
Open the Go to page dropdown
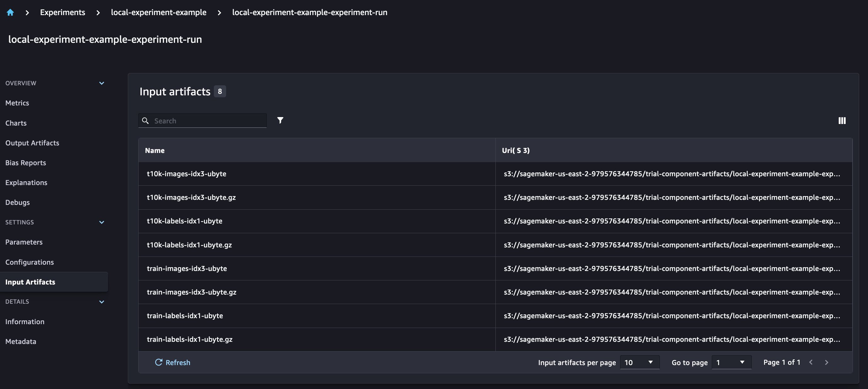tap(731, 362)
